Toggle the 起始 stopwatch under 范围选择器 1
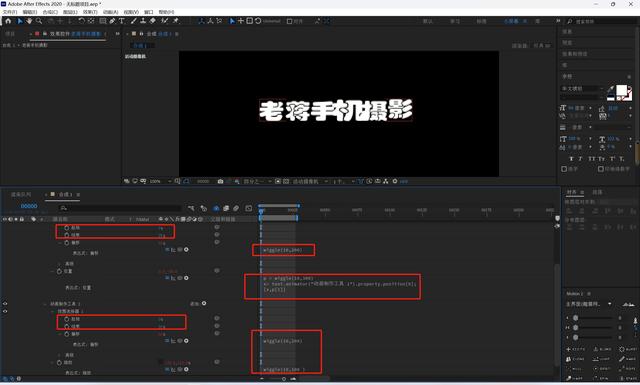The width and height of the screenshot is (640, 385). pyautogui.click(x=67, y=319)
